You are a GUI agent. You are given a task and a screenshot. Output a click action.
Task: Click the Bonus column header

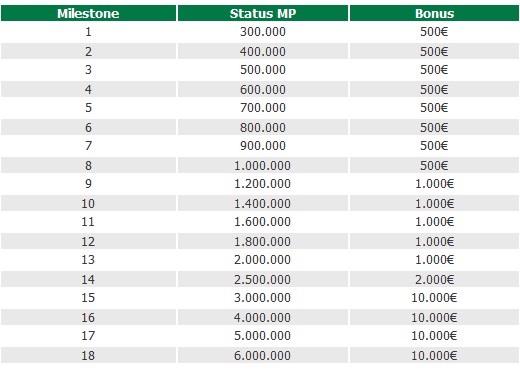click(434, 13)
